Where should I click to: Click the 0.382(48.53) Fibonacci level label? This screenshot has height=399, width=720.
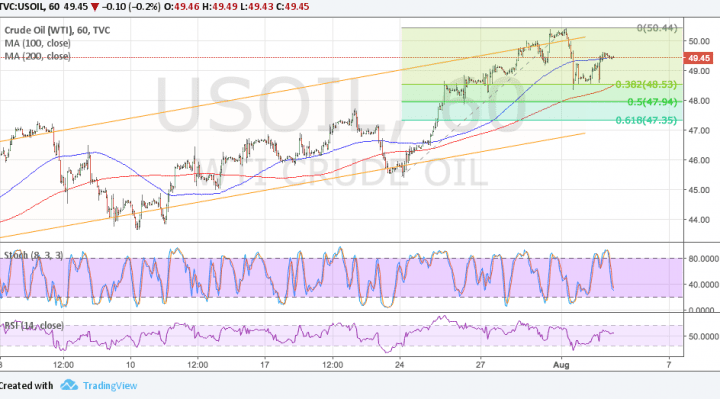(646, 84)
